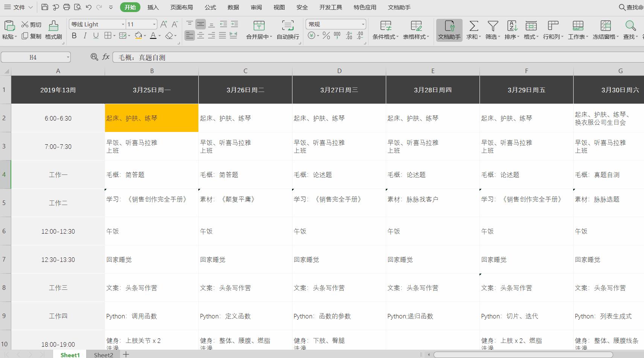Click the AutoSum icon
This screenshot has width=644, height=358.
click(473, 27)
